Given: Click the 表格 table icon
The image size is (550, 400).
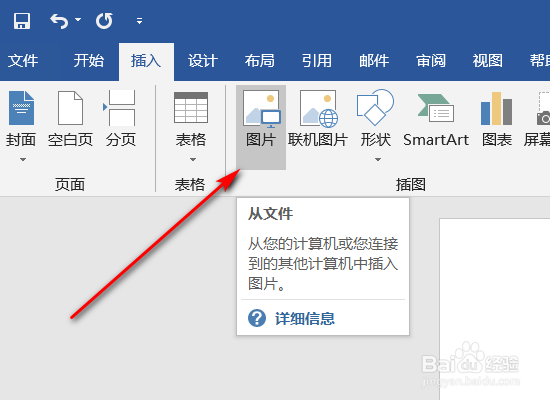Looking at the screenshot, I should pyautogui.click(x=191, y=107).
